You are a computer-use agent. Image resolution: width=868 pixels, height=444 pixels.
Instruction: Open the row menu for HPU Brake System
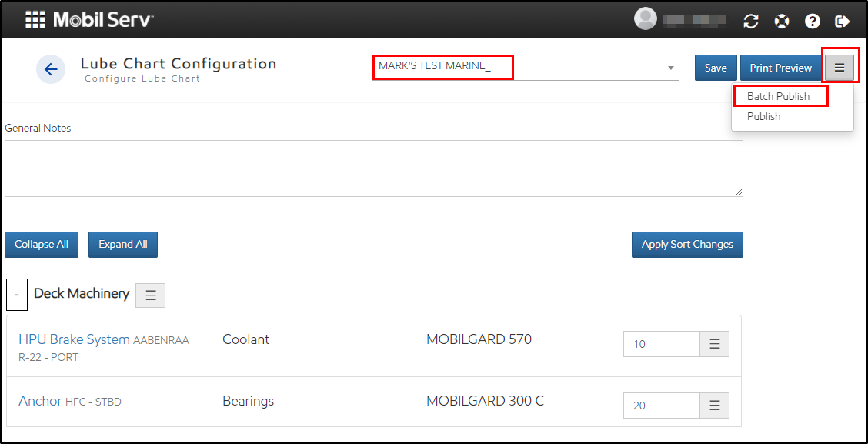pos(714,343)
